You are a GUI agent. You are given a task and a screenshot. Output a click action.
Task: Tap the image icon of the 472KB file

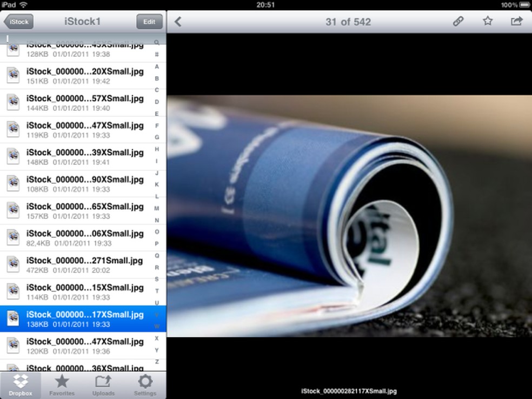13,264
